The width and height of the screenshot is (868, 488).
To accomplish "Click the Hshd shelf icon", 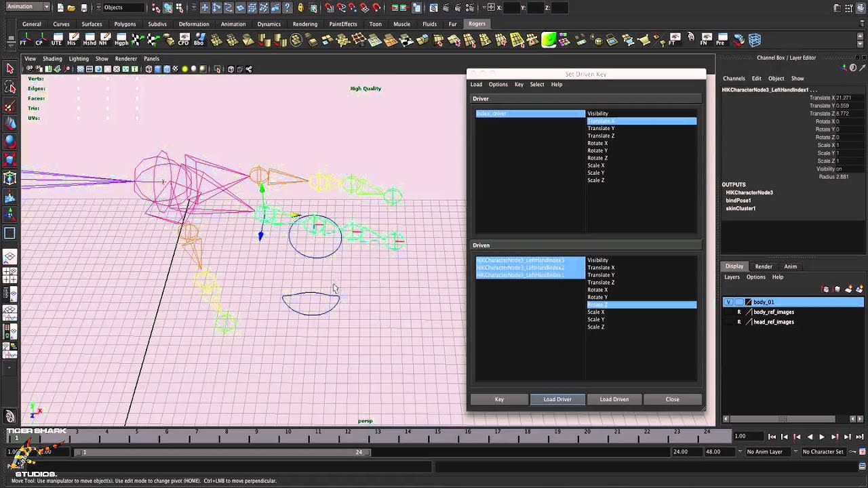I will [89, 40].
